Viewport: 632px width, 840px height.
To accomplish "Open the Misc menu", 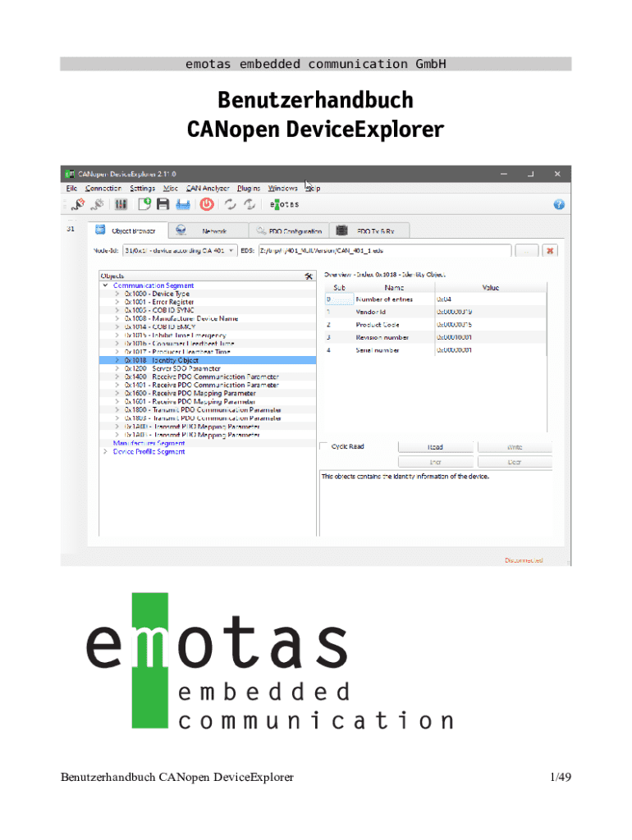I will point(171,188).
